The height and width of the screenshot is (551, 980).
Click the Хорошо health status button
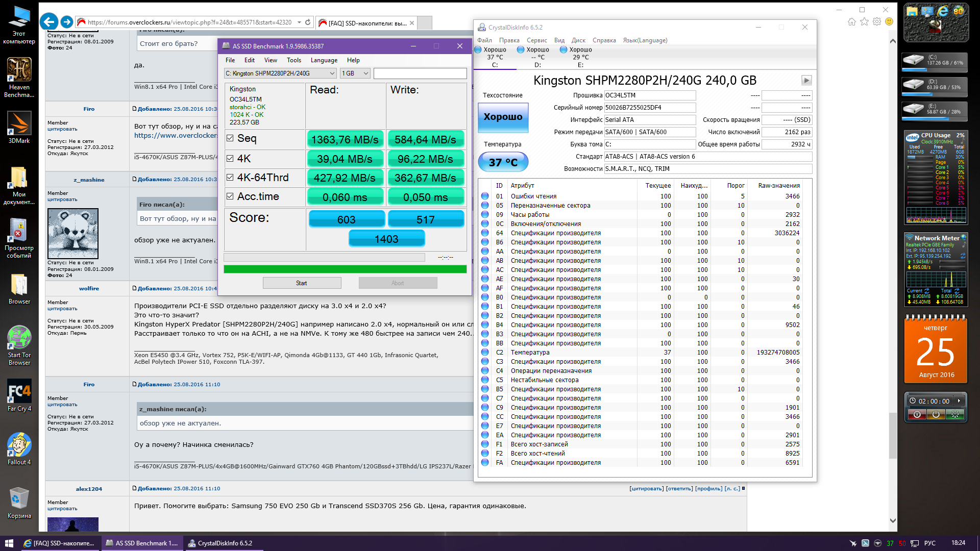tap(503, 117)
